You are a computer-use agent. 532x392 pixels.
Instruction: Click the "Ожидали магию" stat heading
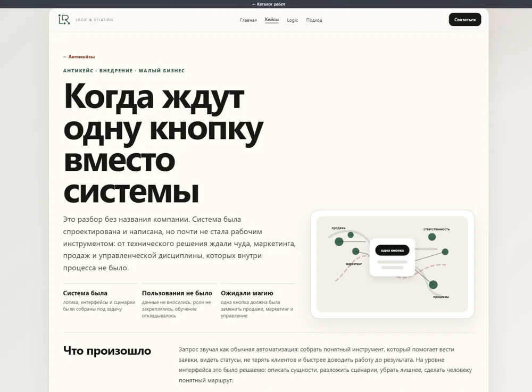tap(247, 293)
